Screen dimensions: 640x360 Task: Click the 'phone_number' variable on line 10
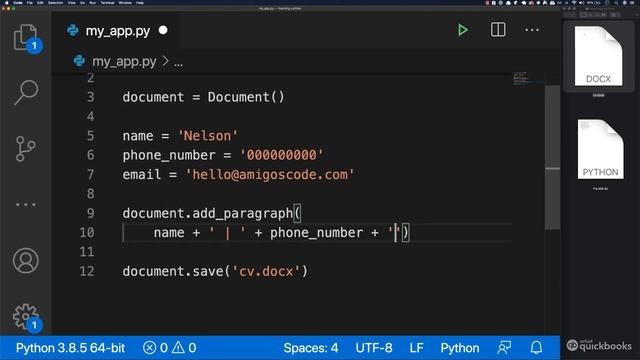[x=316, y=233]
